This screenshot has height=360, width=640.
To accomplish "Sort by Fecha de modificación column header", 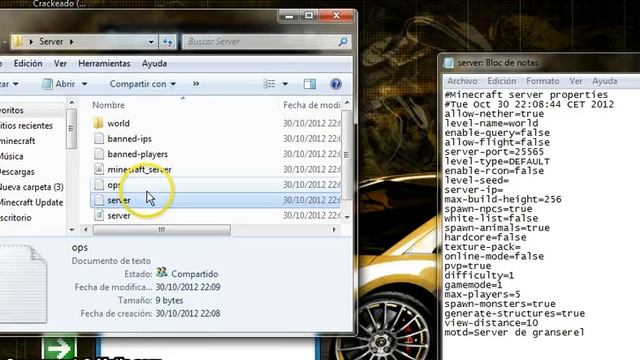I will (311, 105).
